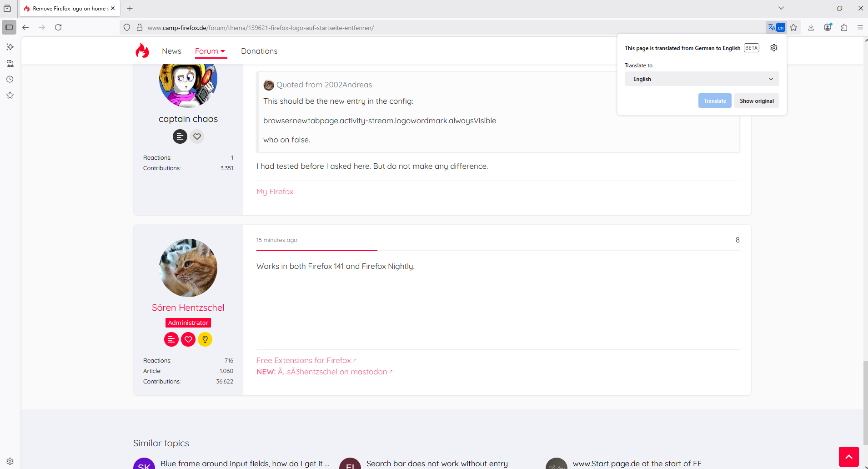Screen dimensions: 868x469
Task: Open bookmarks star in the sidebar
Action: pos(10,95)
